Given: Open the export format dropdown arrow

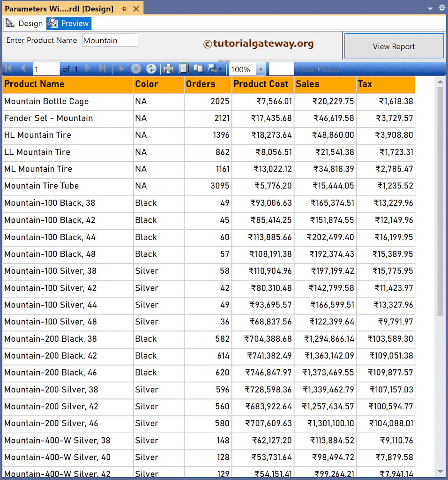Looking at the screenshot, I should tap(219, 69).
